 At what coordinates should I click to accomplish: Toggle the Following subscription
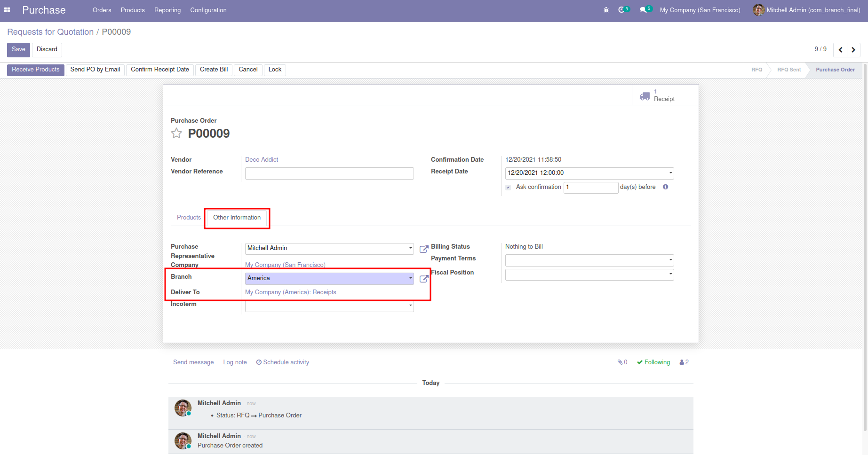[x=653, y=362]
